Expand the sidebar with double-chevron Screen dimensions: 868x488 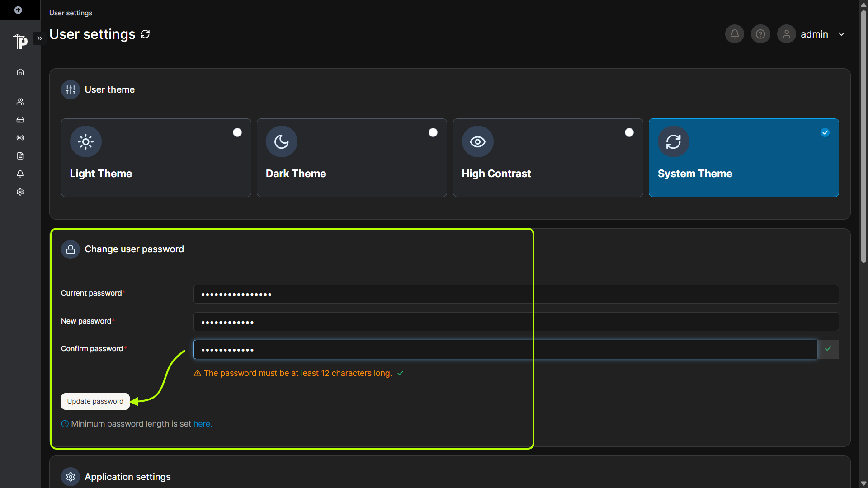(39, 38)
